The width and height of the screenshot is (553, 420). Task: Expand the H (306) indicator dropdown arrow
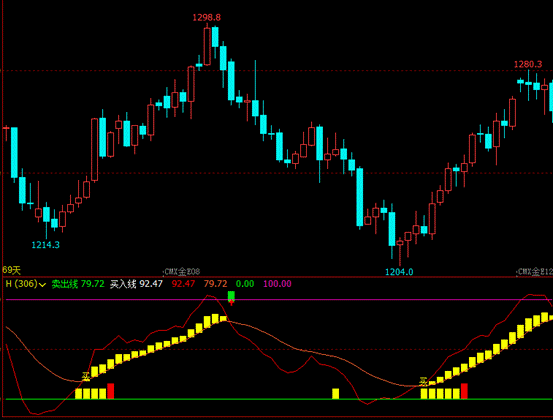(42, 284)
